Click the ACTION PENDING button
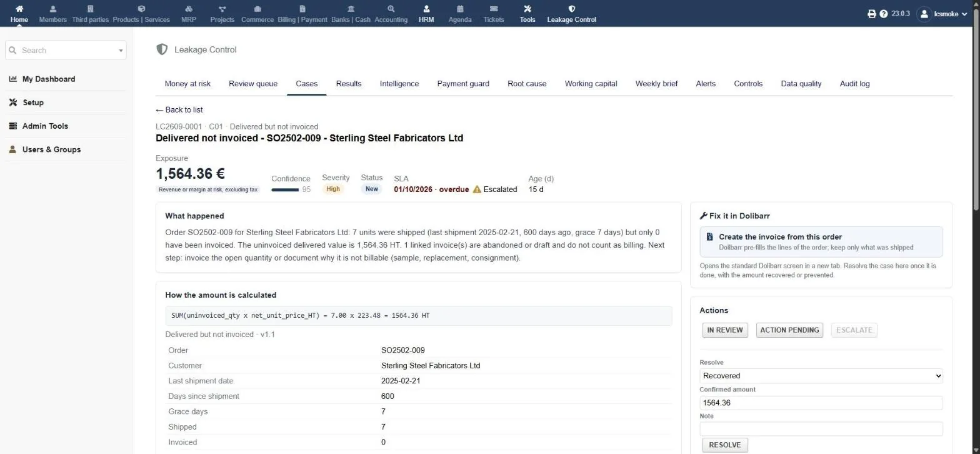Viewport: 980px width, 454px height. (x=789, y=330)
